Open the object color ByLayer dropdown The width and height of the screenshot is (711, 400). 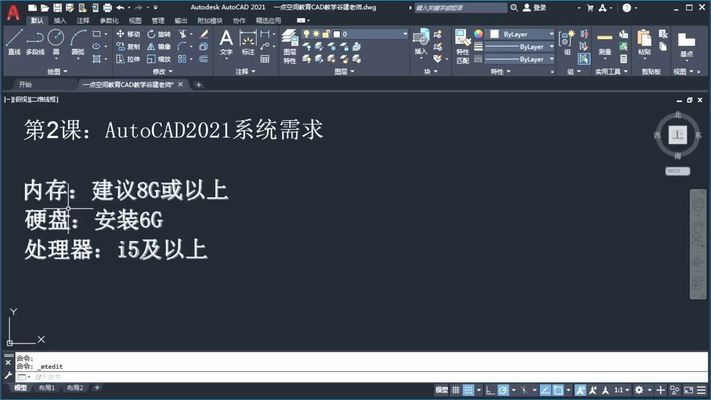point(522,34)
